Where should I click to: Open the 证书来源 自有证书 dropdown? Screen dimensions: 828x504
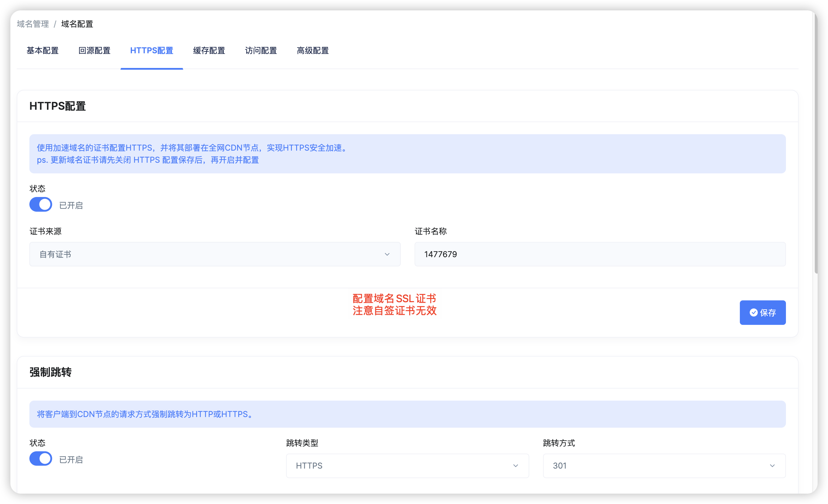[214, 254]
